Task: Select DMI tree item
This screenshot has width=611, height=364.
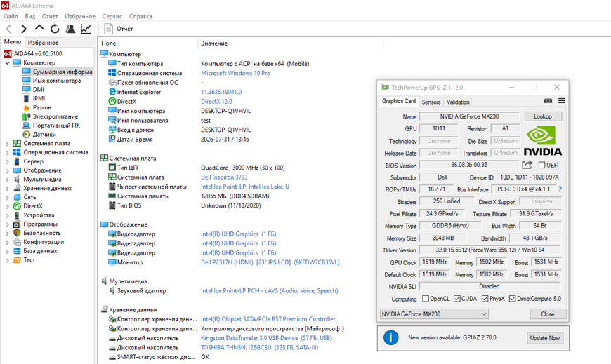Action: click(x=34, y=90)
